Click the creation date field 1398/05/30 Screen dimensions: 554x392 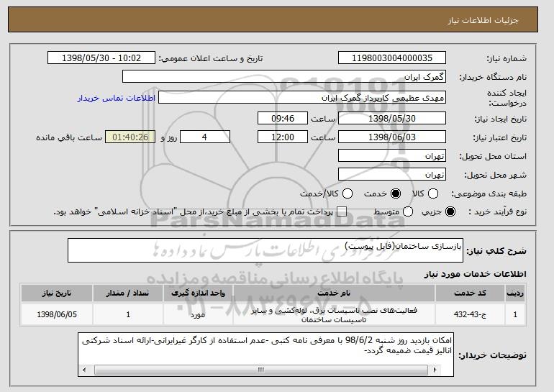[x=392, y=118]
